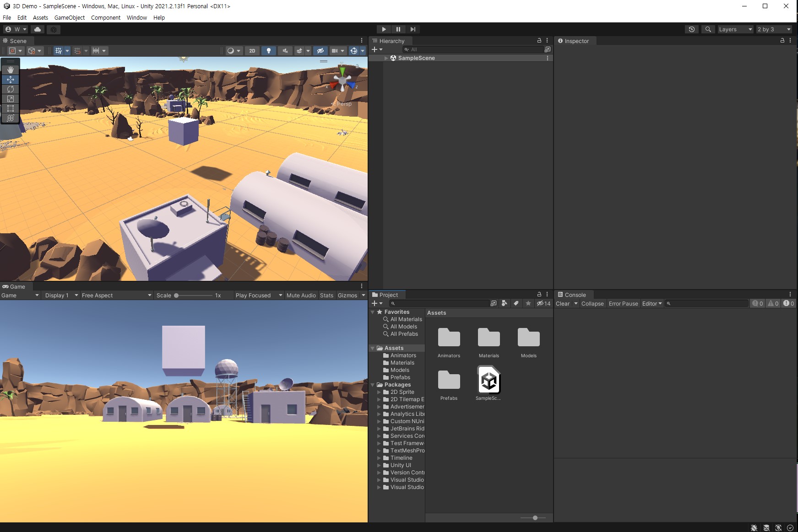Toggle hidden packages count 14

tap(544, 303)
